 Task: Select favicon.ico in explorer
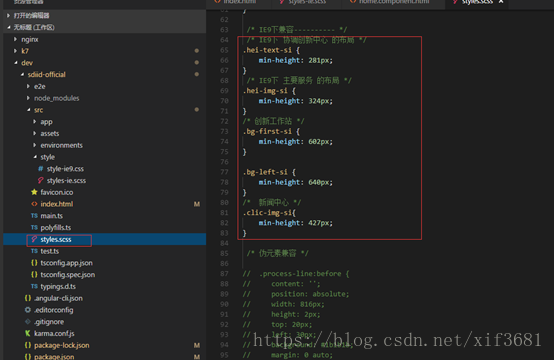tap(57, 192)
